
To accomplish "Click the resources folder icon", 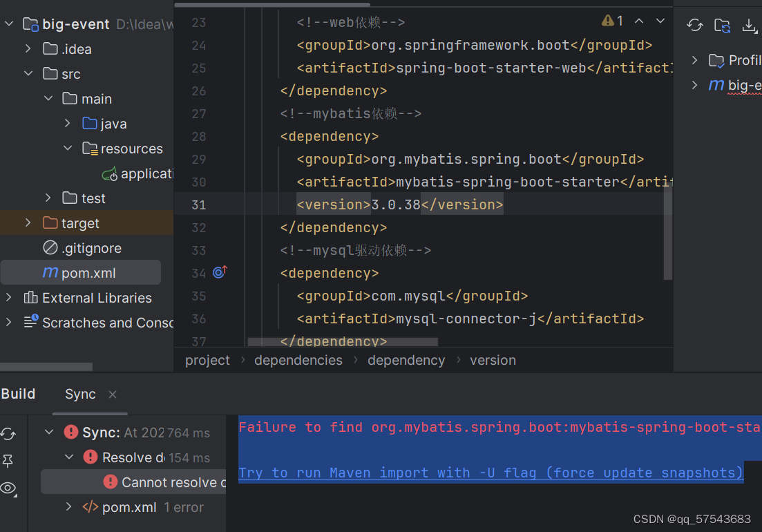I will coord(90,148).
